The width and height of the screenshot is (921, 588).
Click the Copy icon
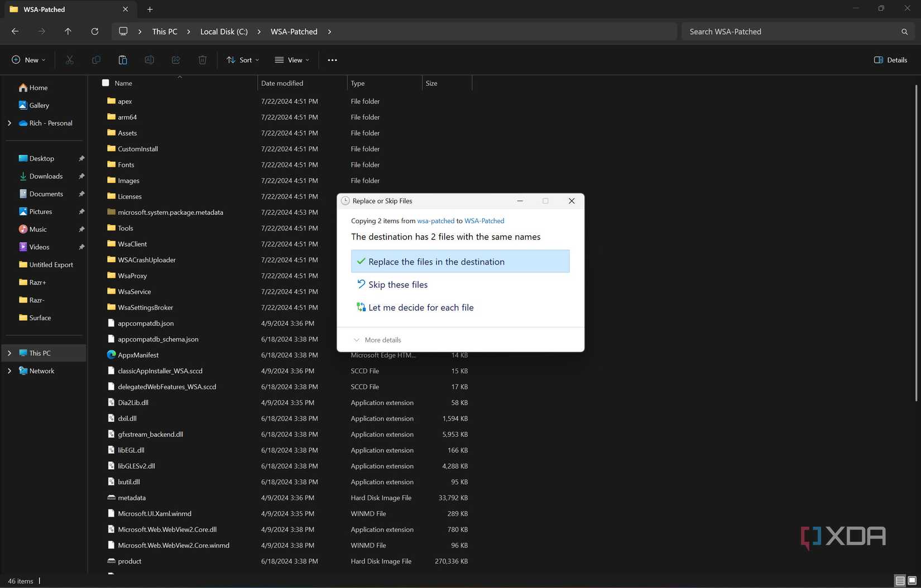click(96, 60)
